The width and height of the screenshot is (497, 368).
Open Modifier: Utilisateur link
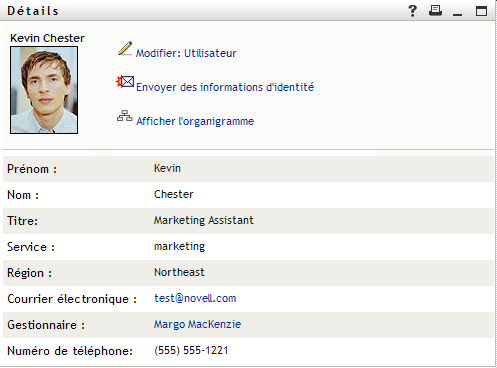coord(186,53)
